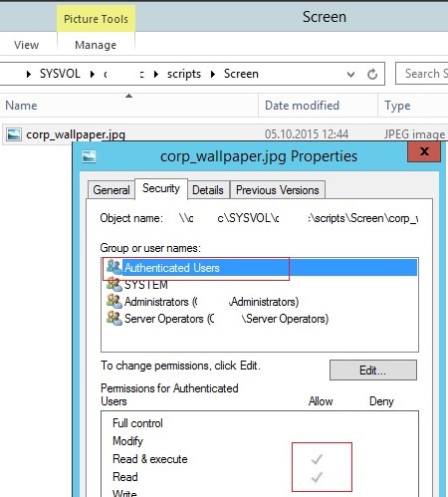Sort files by Date modified column
448x497 pixels.
click(x=302, y=106)
